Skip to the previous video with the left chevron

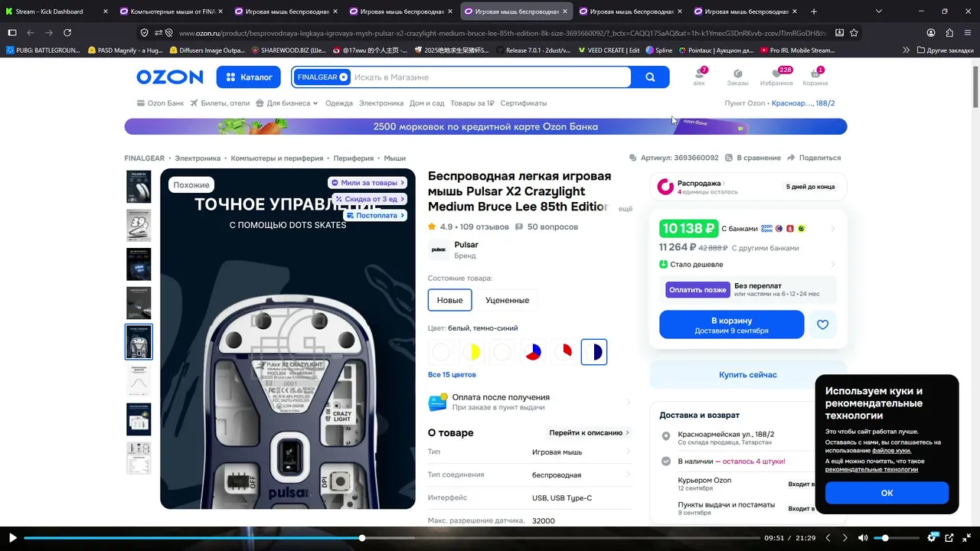[828, 538]
